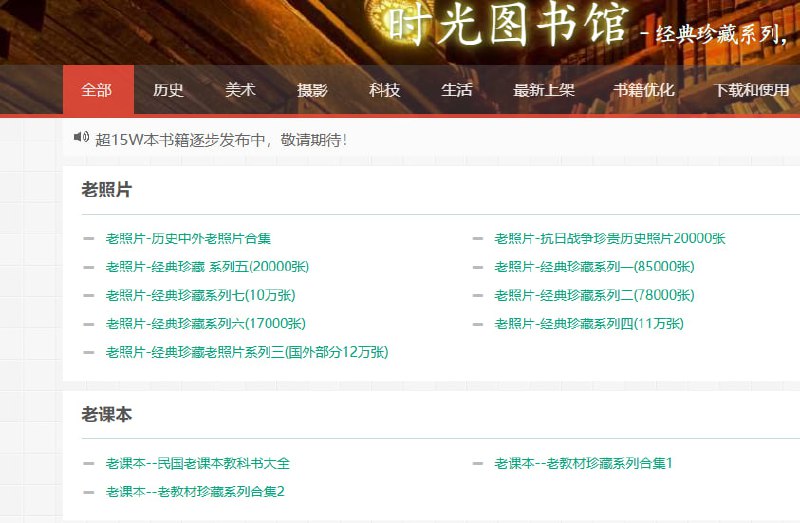Open 老照片-历史中外老照片合集 link

tap(188, 239)
